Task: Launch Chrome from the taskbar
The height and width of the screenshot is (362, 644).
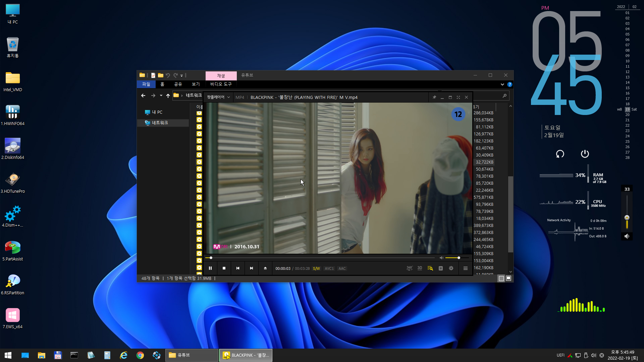Action: pos(140,355)
